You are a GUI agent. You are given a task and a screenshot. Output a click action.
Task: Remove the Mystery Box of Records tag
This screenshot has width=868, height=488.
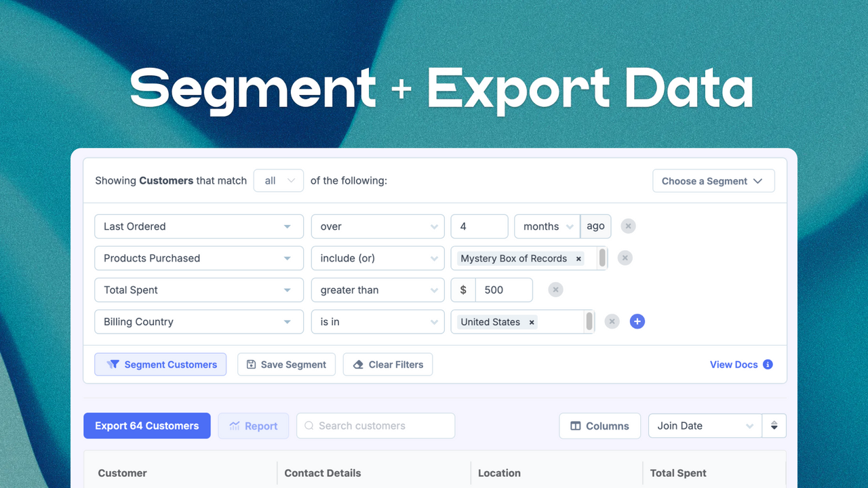point(578,258)
